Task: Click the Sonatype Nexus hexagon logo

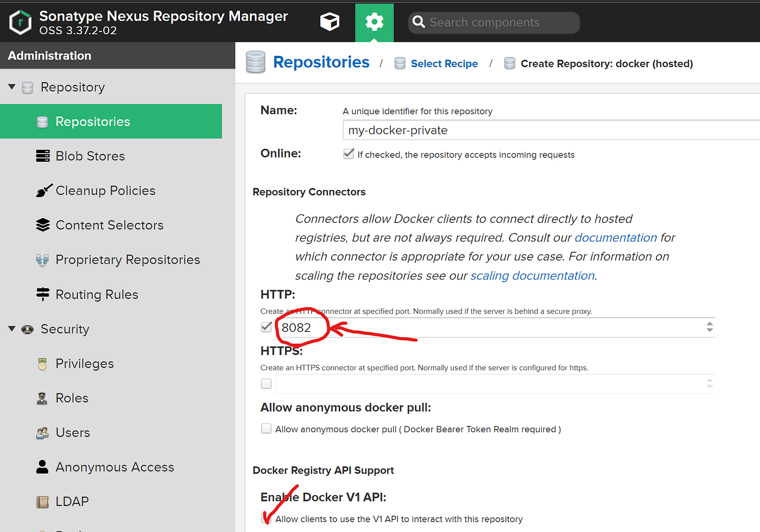Action: (20, 22)
